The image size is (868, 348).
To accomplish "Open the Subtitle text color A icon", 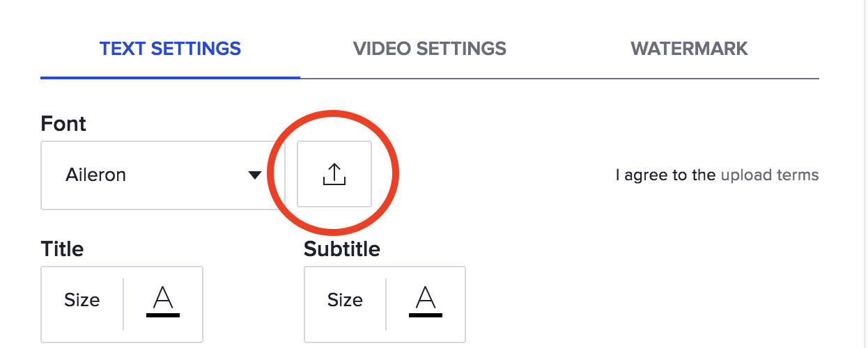I will [426, 301].
